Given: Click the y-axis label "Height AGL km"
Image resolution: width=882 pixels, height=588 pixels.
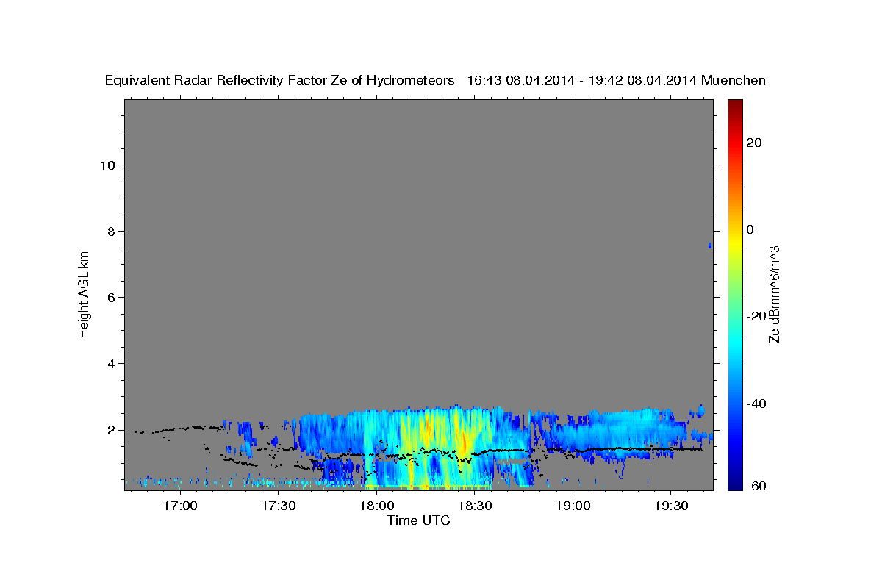Looking at the screenshot, I should click(85, 294).
